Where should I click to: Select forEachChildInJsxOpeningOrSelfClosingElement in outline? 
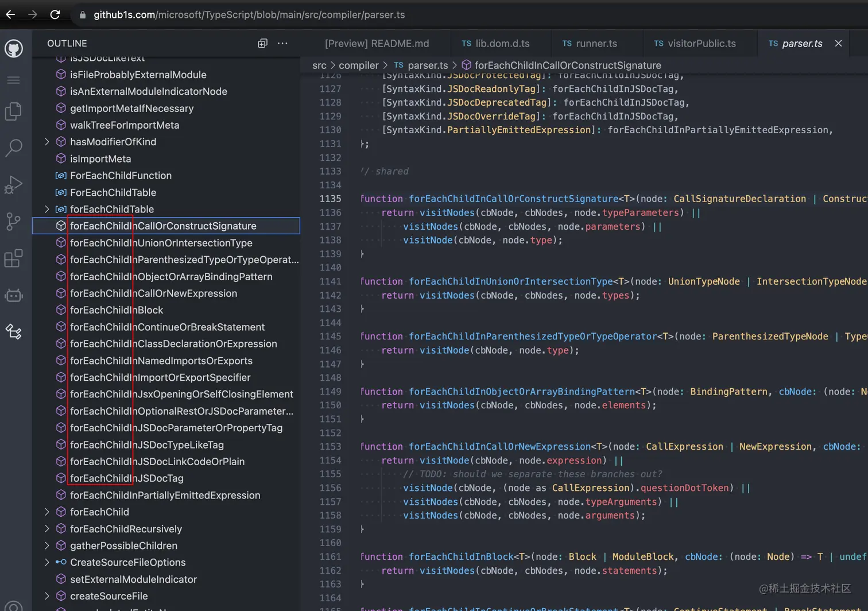point(166,394)
